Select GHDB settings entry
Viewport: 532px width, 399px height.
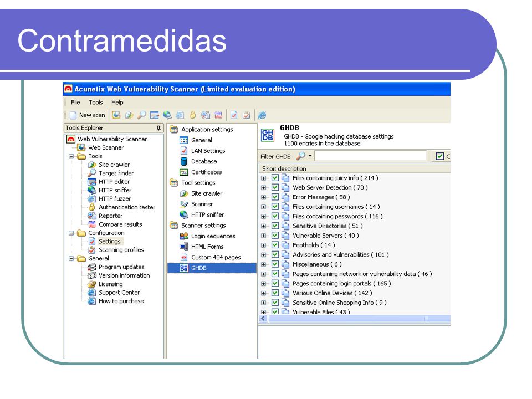coord(212,268)
